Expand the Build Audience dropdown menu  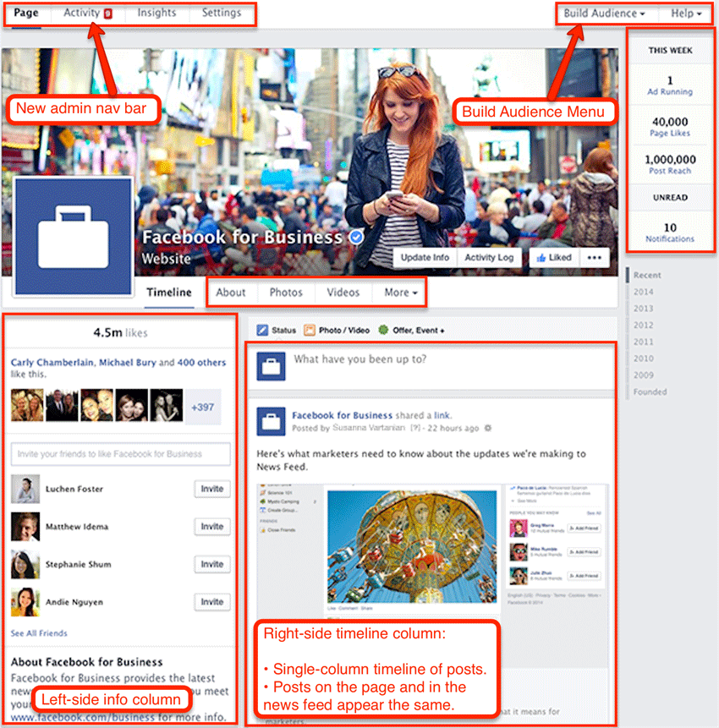click(x=604, y=14)
